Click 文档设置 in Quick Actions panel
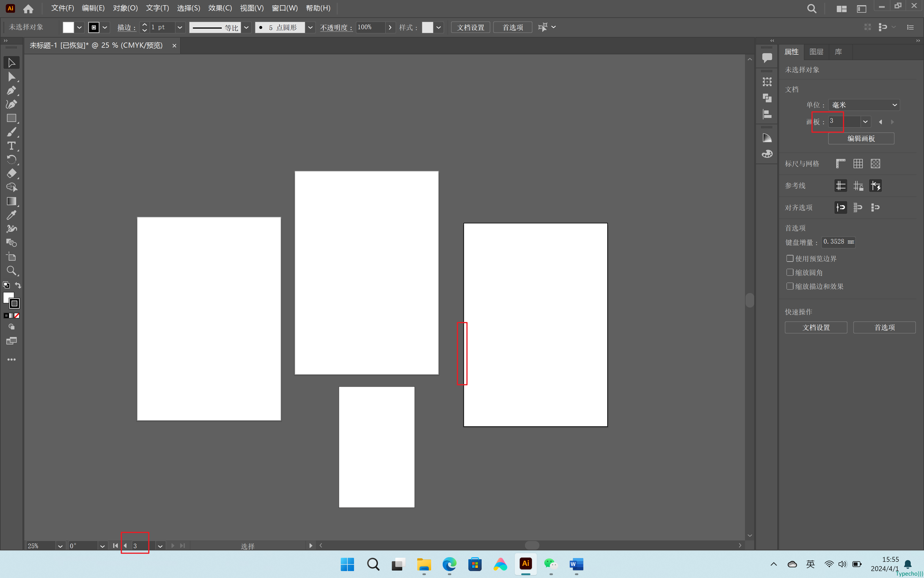The image size is (924, 578). [x=816, y=327]
